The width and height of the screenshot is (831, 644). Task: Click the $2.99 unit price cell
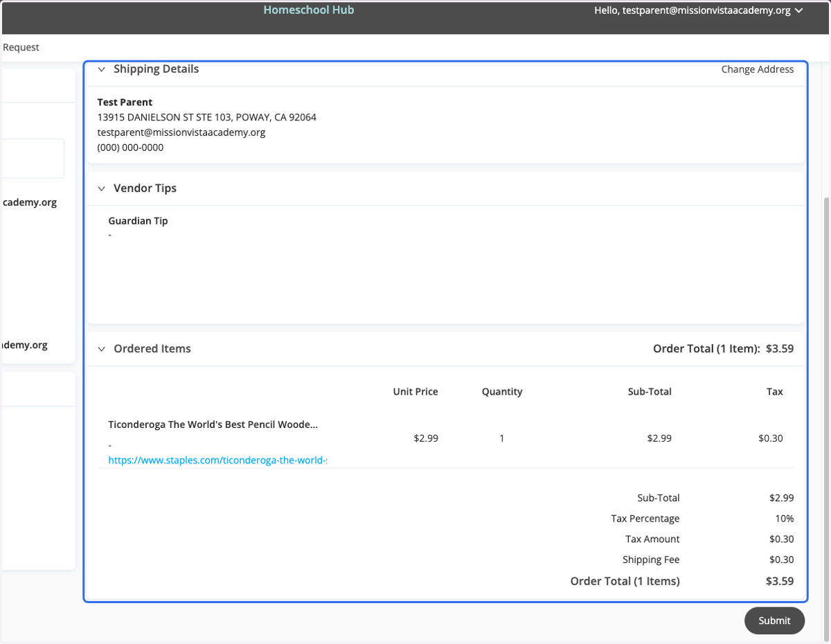click(x=426, y=438)
